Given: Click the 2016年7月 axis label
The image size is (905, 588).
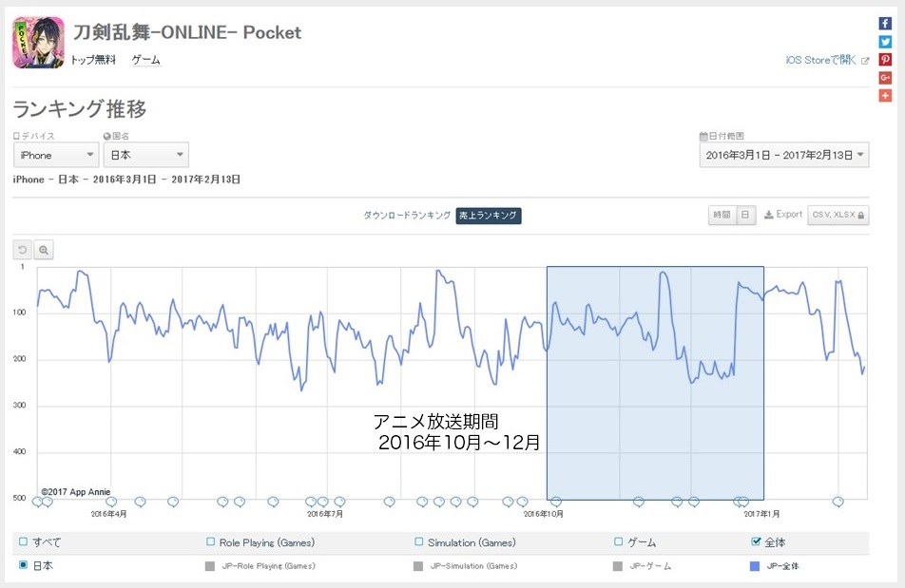Looking at the screenshot, I should [325, 514].
